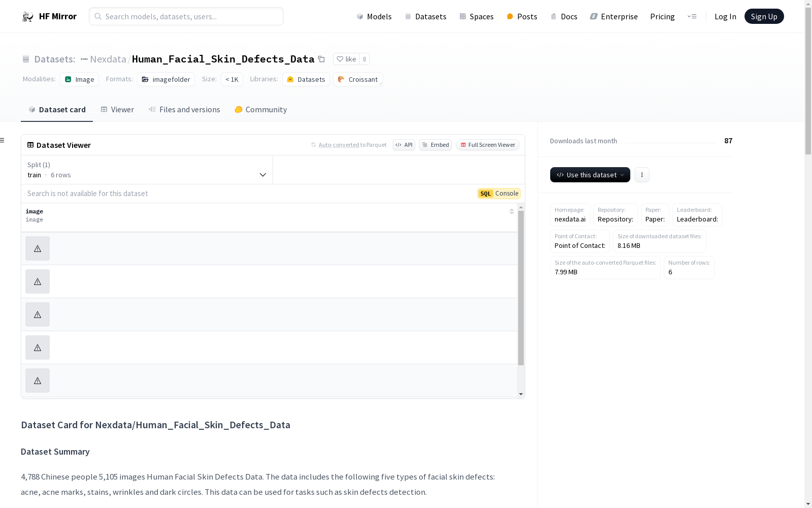Click the first broken image warning thumbnail
Screen dimensions: 812x508
click(x=38, y=248)
